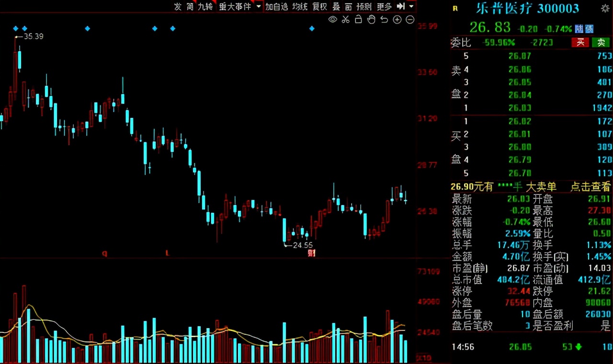The height and width of the screenshot is (364, 613).
Task: Click the arrow-to-bar icon in top toolbar
Action: coord(401,6)
